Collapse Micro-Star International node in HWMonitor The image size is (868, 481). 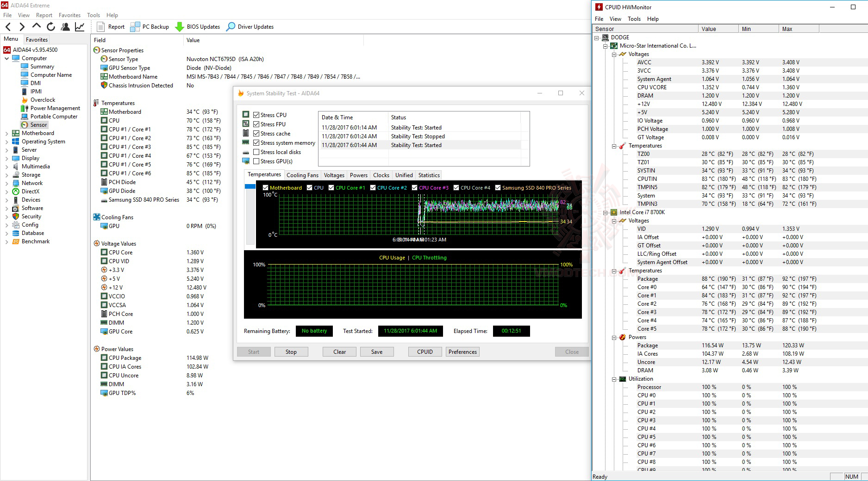pyautogui.click(x=606, y=46)
